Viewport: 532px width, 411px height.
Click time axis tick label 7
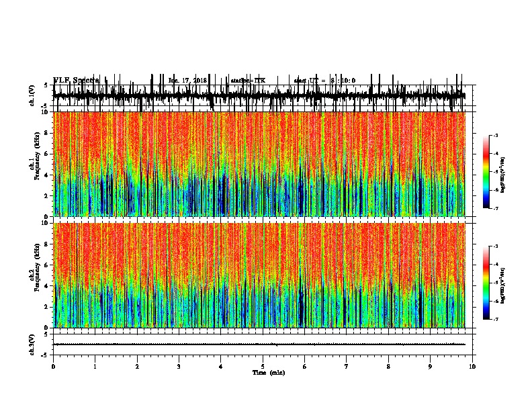pyautogui.click(x=347, y=367)
